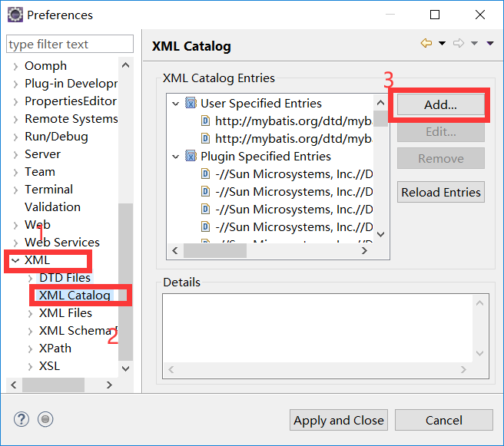Select the first Sun Microsystems DTD entry icon
The image size is (504, 446).
[205, 174]
